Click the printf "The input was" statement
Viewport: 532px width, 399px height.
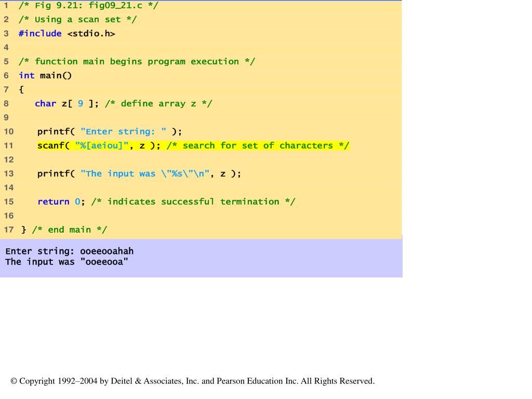(x=139, y=174)
